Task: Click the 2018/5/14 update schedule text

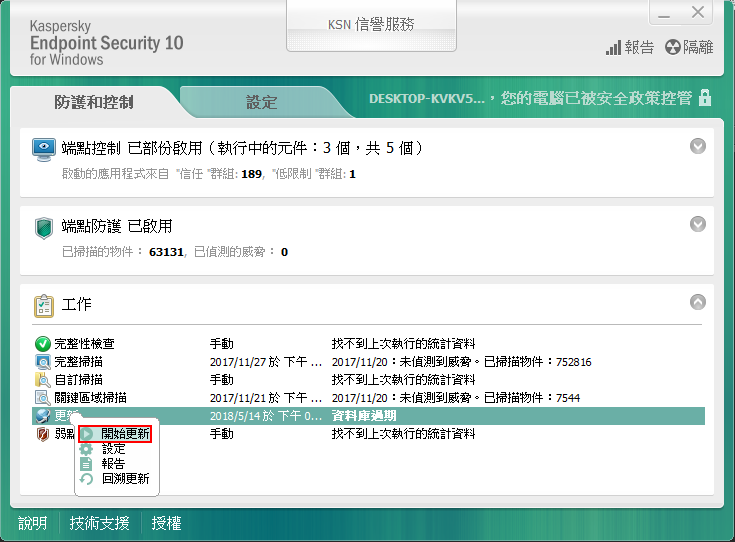Action: 266,416
